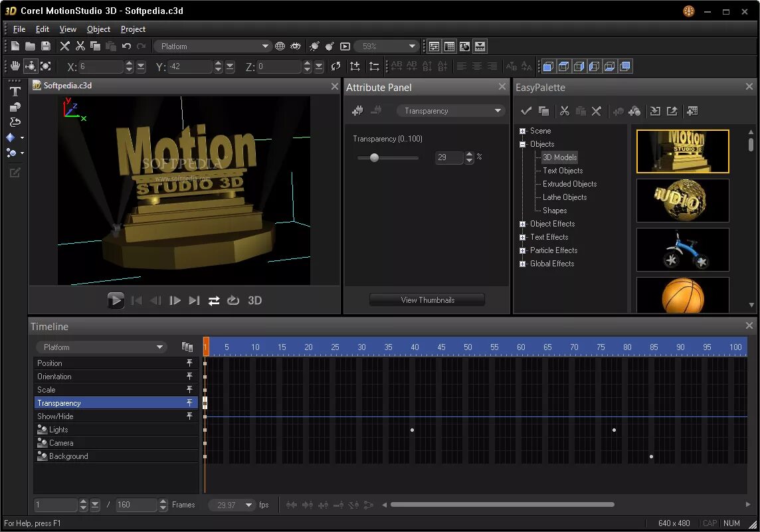
Task: Select the basketball model thumbnail
Action: (x=682, y=295)
